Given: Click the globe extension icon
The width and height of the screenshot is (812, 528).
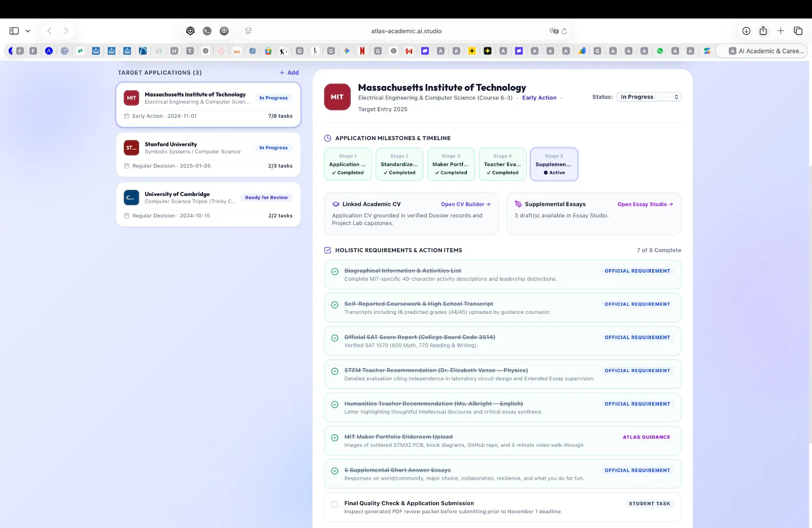Looking at the screenshot, I should (x=224, y=31).
